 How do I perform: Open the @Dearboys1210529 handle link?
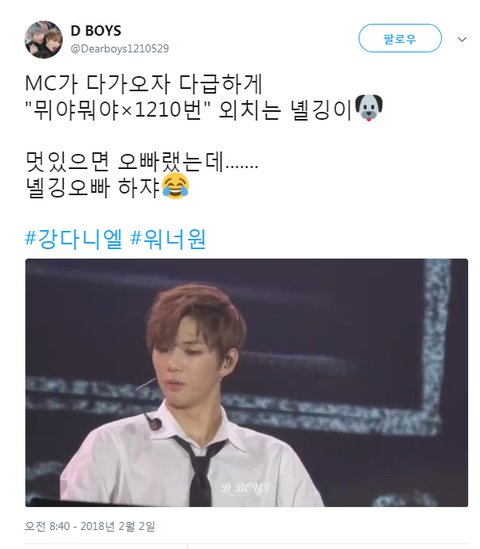pos(120,49)
